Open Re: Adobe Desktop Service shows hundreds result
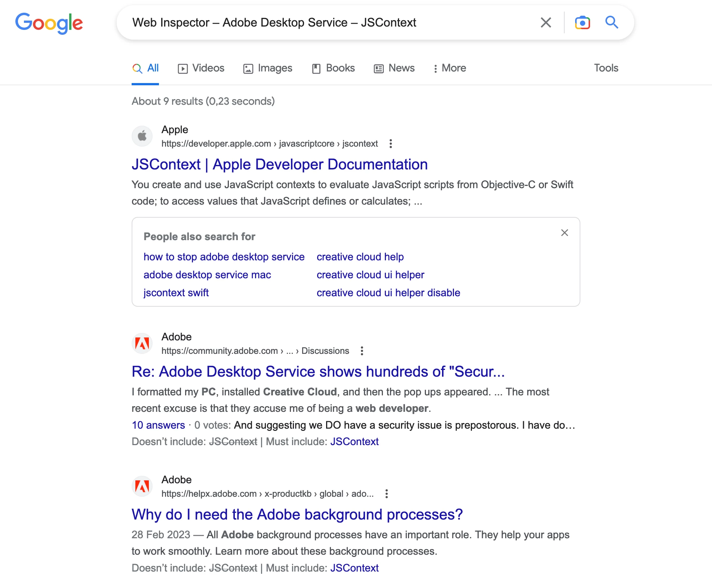This screenshot has height=588, width=712. click(x=318, y=372)
